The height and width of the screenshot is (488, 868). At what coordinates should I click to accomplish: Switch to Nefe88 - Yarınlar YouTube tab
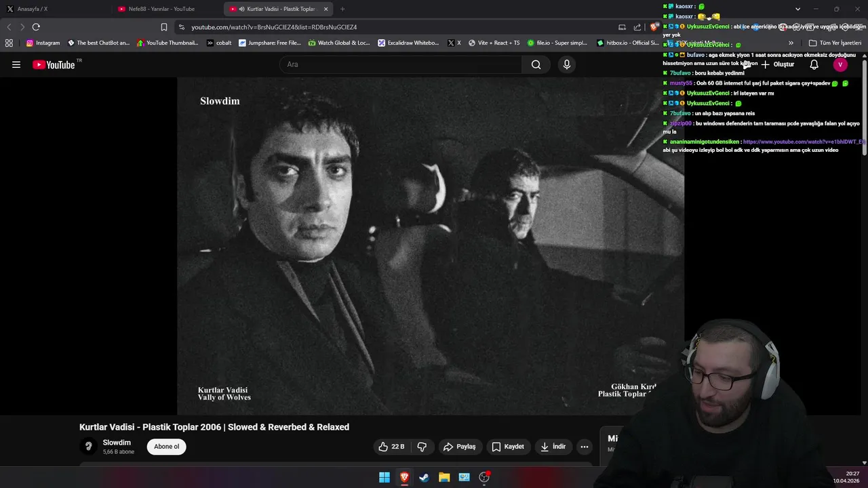click(x=167, y=9)
